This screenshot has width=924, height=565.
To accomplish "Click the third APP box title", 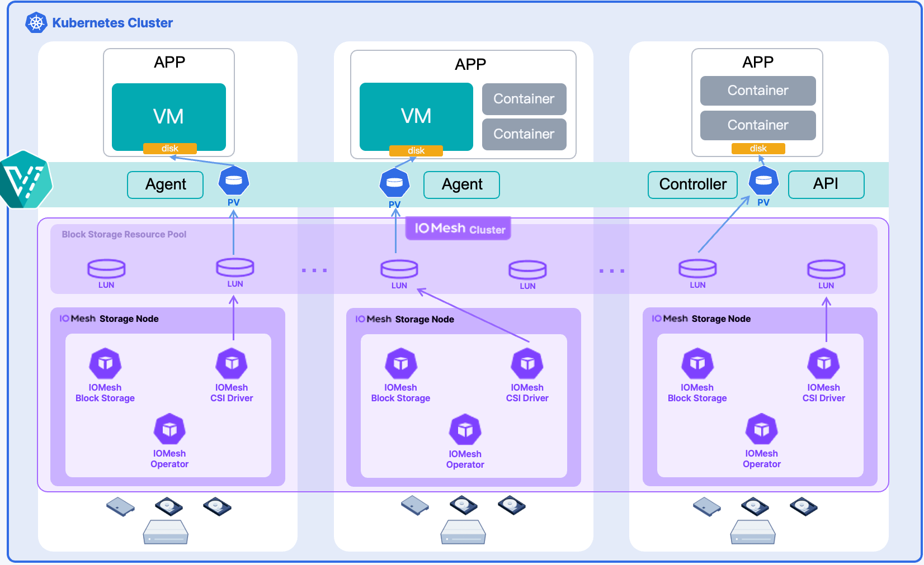I will click(x=758, y=62).
